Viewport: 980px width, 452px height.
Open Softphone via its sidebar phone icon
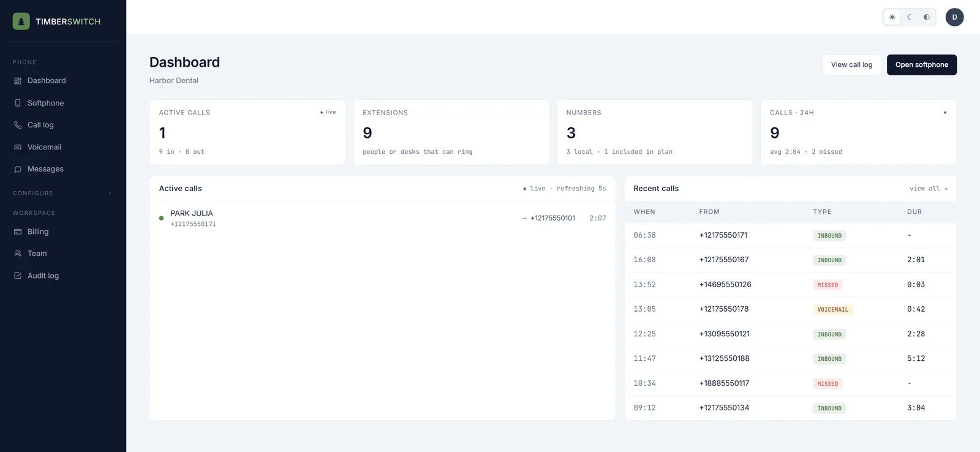18,103
